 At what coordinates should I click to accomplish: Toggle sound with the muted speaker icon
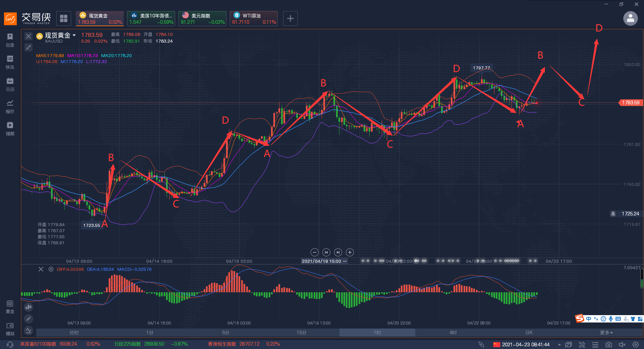point(622,345)
